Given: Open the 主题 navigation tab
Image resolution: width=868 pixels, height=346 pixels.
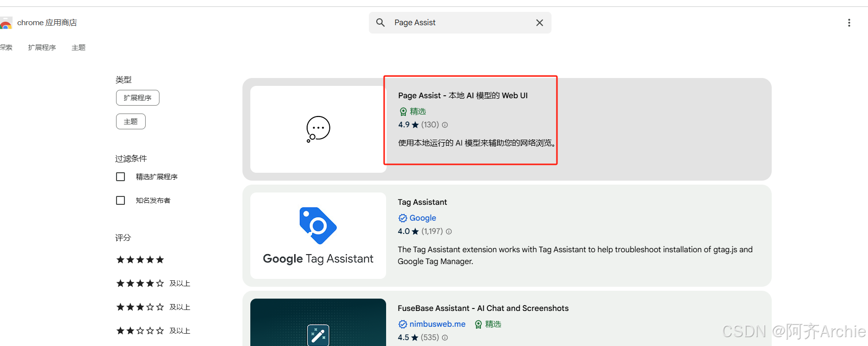Looking at the screenshot, I should point(79,47).
